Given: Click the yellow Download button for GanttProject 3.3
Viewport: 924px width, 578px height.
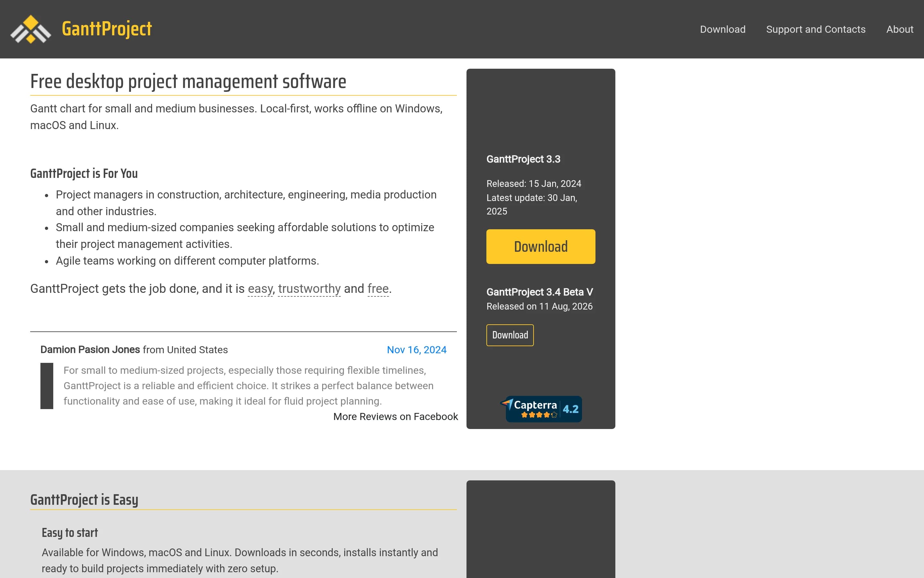Looking at the screenshot, I should click(x=541, y=247).
